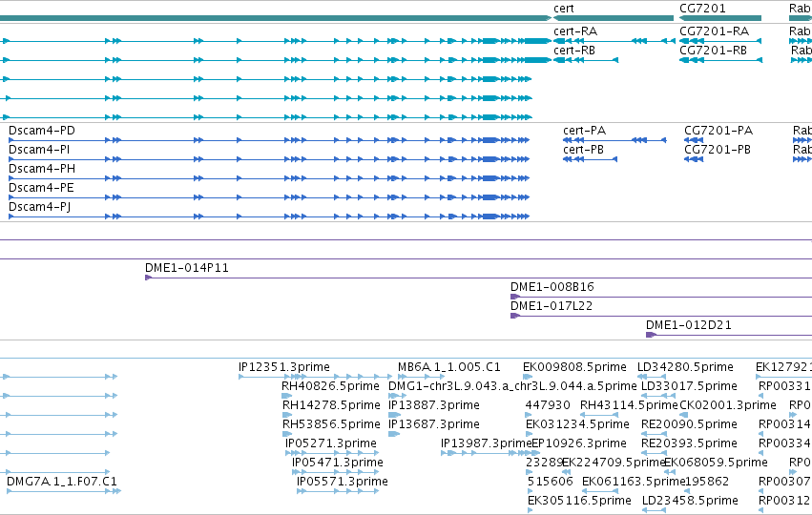Select EST DMG7A.1_1.F07.C1
The width and height of the screenshot is (812, 515).
point(62,482)
